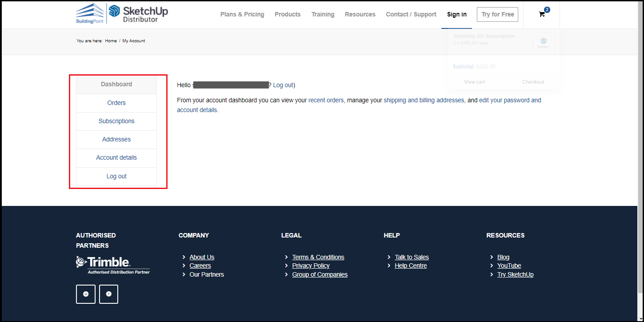Open Terms & Conditions footer link
This screenshot has width=644, height=322.
pos(318,257)
